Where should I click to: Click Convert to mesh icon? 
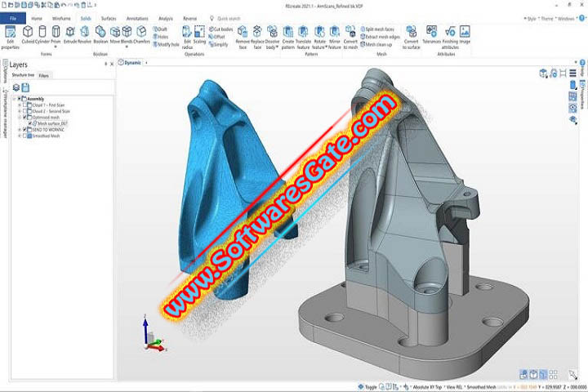point(349,33)
